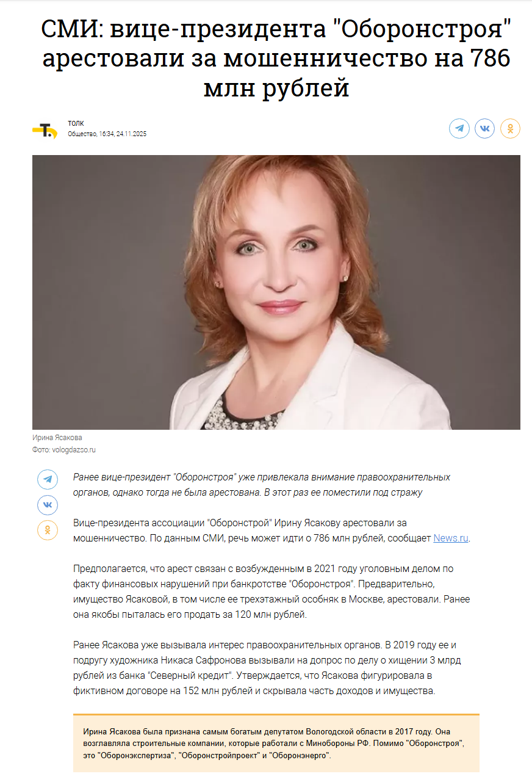
Task: Open the yellow Tolk logo icon
Action: click(x=45, y=130)
